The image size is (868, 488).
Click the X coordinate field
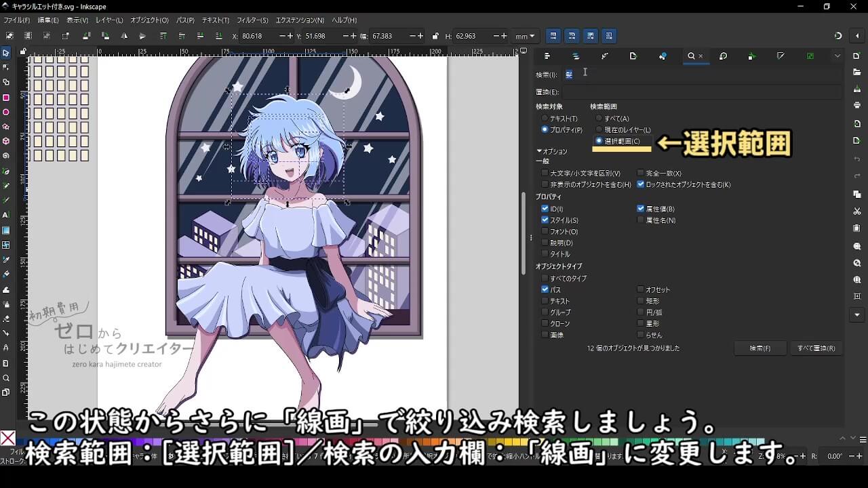[x=260, y=36]
